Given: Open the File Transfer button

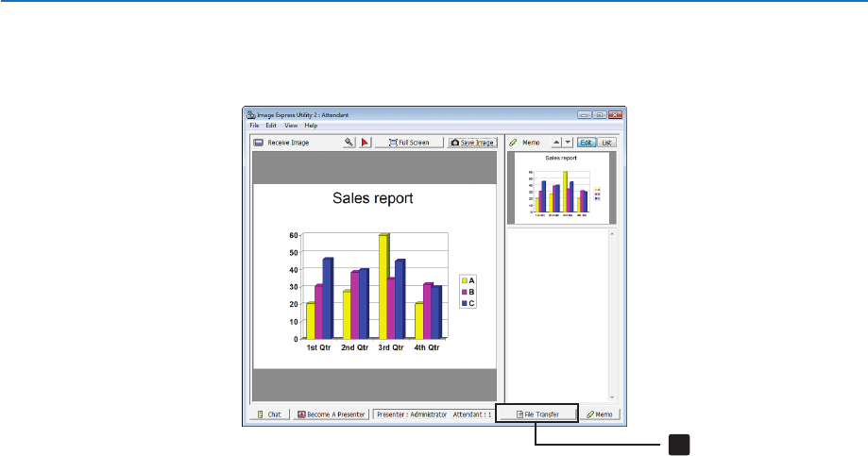Looking at the screenshot, I should coord(537,414).
